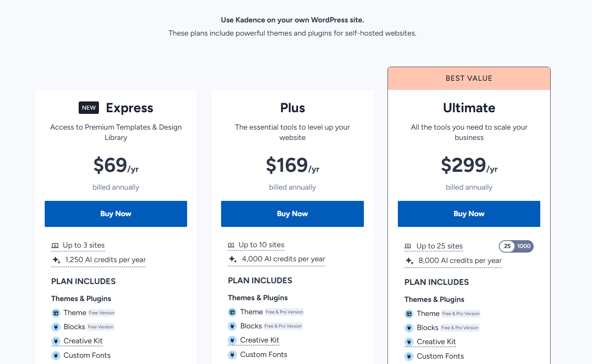Click Creative Kit link in Plus plan

click(260, 340)
